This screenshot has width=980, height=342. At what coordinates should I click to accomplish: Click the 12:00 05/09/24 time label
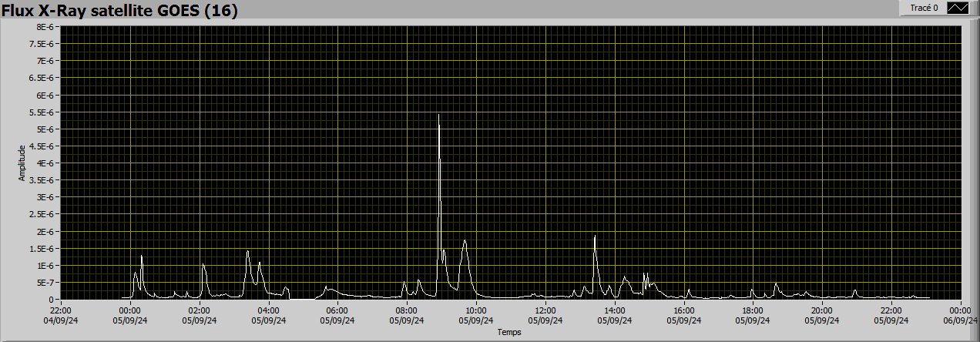coord(545,315)
